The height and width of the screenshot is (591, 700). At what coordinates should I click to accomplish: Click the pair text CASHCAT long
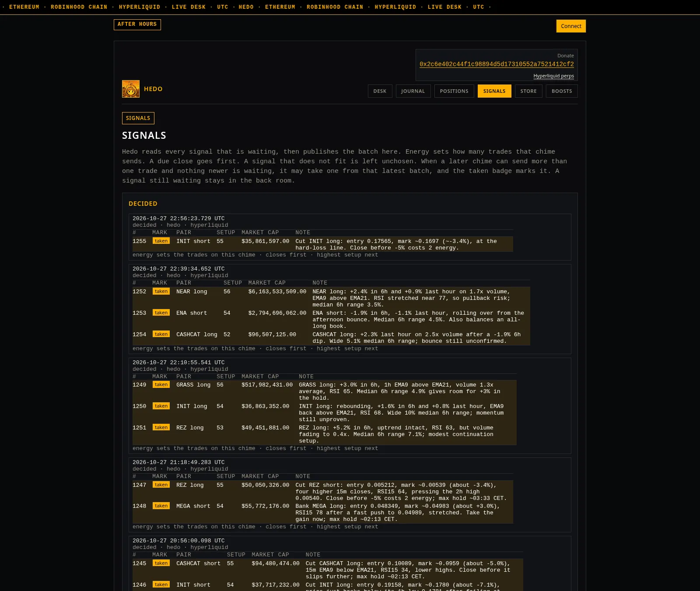[197, 334]
